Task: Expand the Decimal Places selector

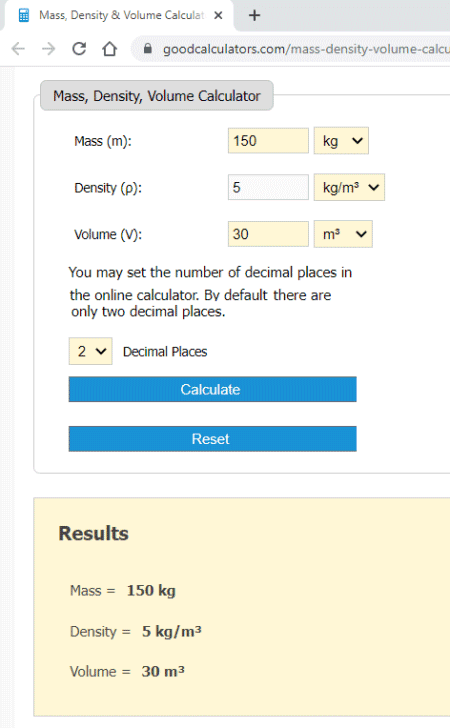Action: 91,351
